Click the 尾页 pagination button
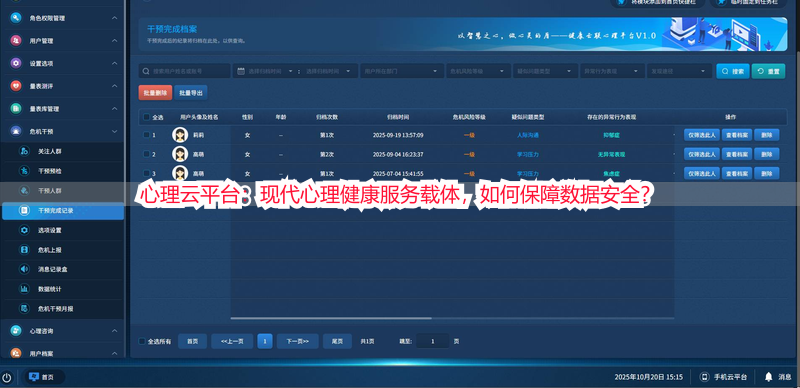 tap(337, 341)
